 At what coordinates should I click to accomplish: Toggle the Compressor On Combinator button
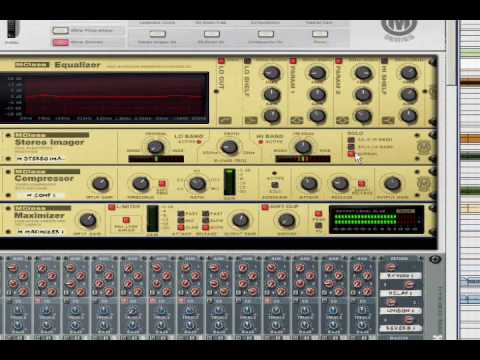[266, 34]
